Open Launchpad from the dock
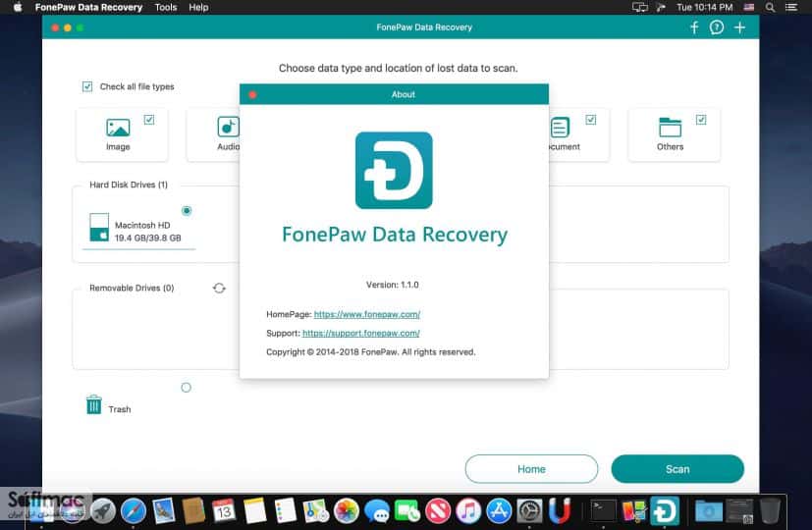This screenshot has height=530, width=812. point(102,511)
